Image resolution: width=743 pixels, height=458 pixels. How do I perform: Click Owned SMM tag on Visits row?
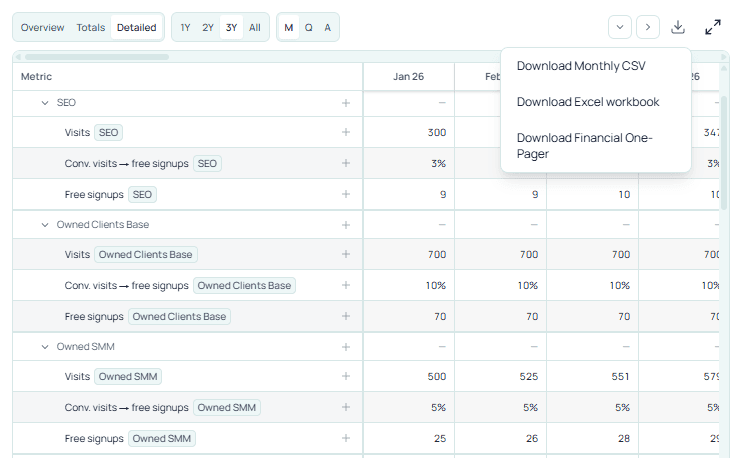[x=128, y=377]
